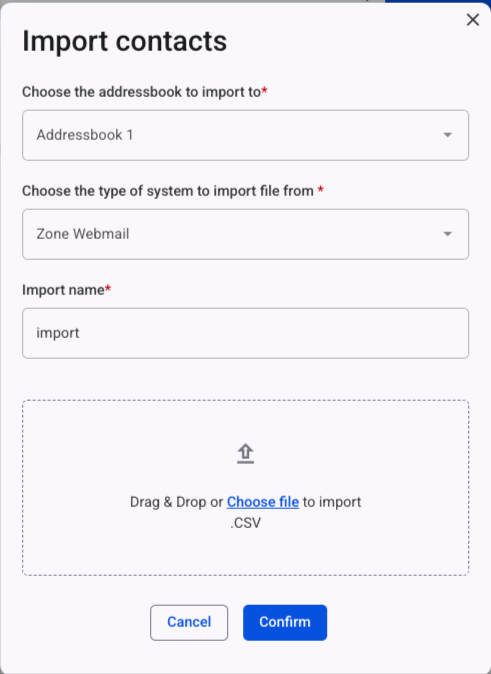Select the 'Choose the type of system' label
This screenshot has width=491, height=674.
pyautogui.click(x=168, y=191)
